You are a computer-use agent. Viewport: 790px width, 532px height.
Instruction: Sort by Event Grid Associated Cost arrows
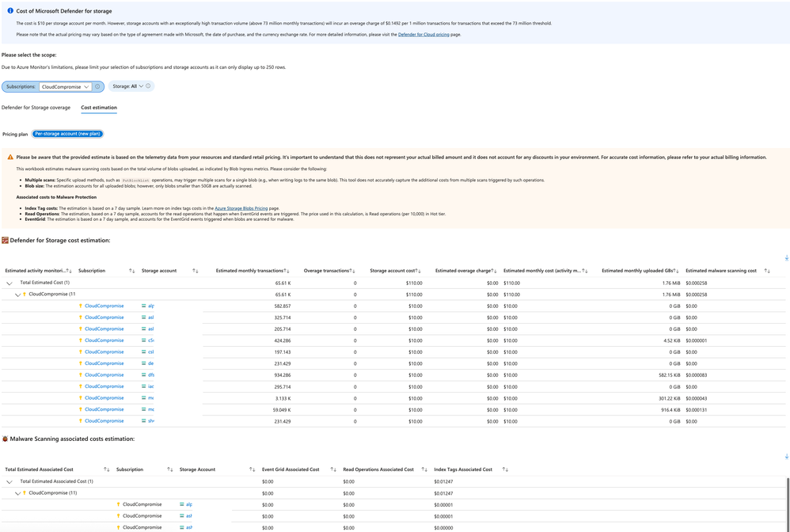pos(333,469)
